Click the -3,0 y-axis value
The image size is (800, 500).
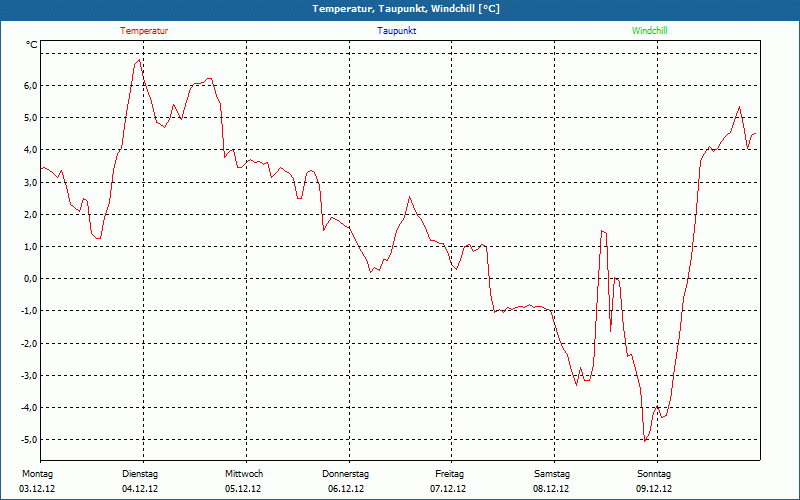pos(29,376)
